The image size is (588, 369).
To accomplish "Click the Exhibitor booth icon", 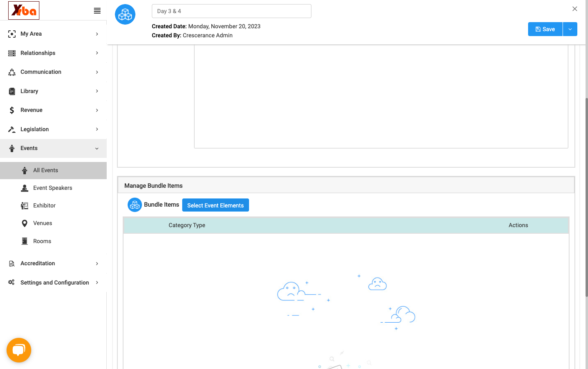I will click(25, 206).
